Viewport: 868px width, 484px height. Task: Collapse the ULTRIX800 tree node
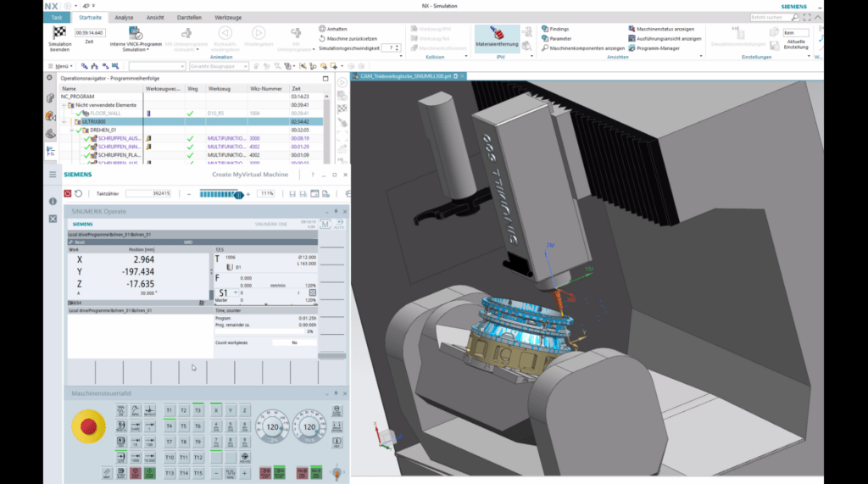(x=64, y=122)
